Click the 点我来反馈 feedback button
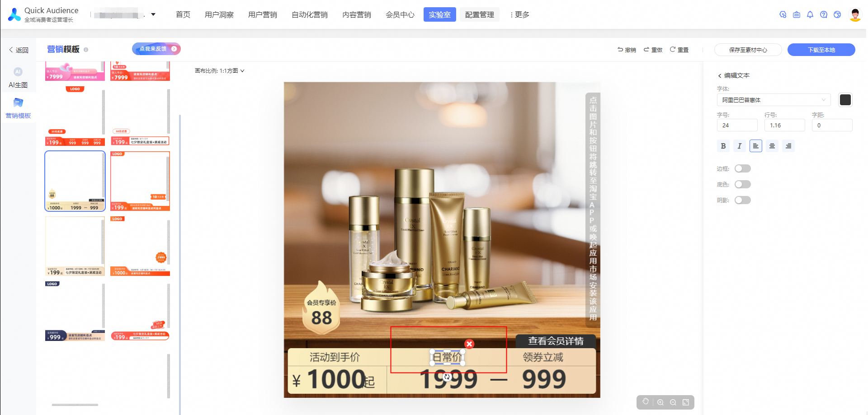Viewport: 868px width, 415px height. 156,49
